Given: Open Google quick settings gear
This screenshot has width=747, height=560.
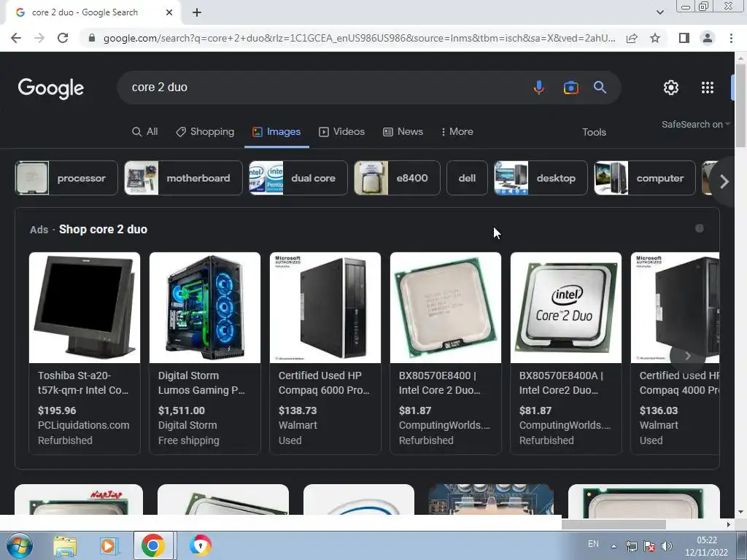Looking at the screenshot, I should click(x=671, y=87).
